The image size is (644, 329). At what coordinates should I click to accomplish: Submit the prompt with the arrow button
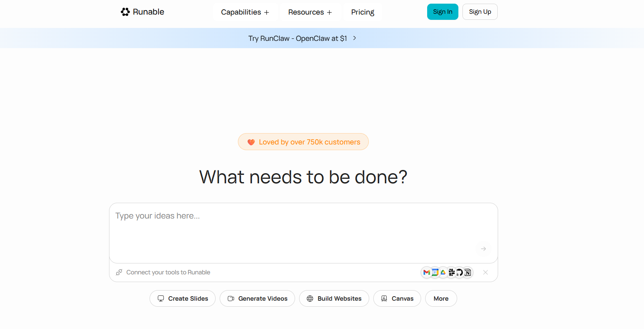[484, 249]
